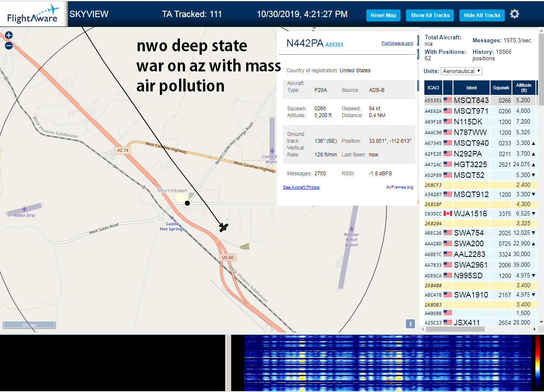Click the US 60 highway shield
The width and height of the screenshot is (544, 392).
[228, 257]
